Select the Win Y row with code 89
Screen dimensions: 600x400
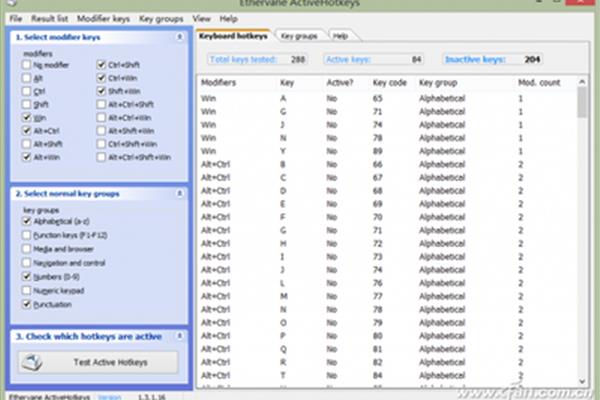(387, 151)
